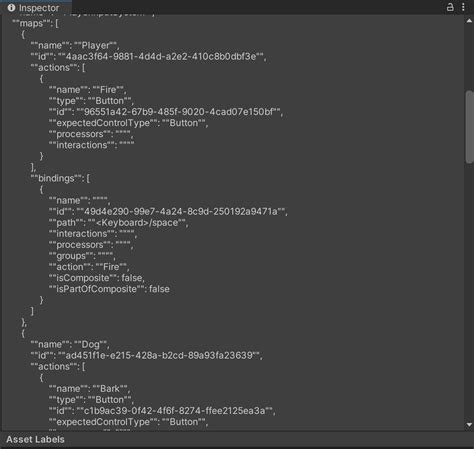Click the id 49d4e290-99e7 line
Image resolution: width=474 pixels, height=449 pixels.
(x=168, y=211)
